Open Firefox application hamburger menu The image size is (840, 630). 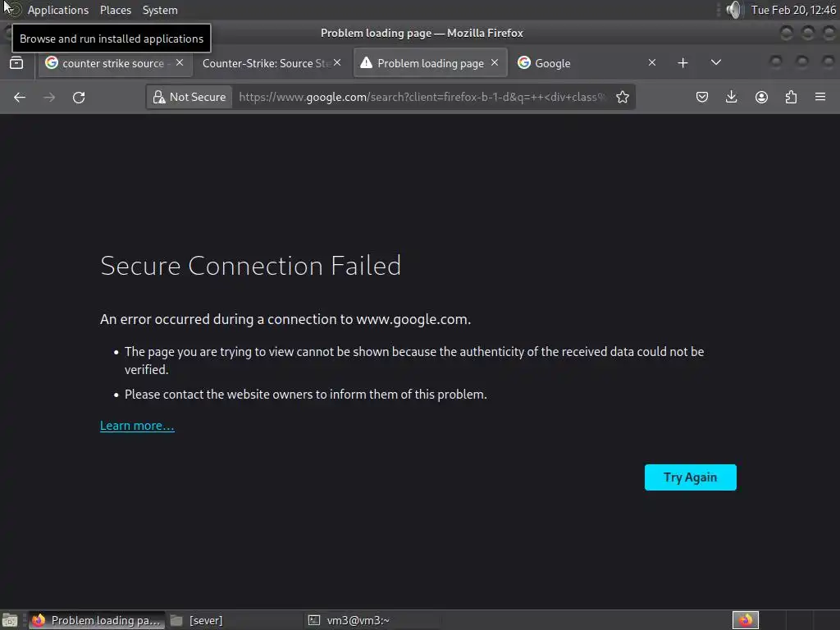point(820,98)
